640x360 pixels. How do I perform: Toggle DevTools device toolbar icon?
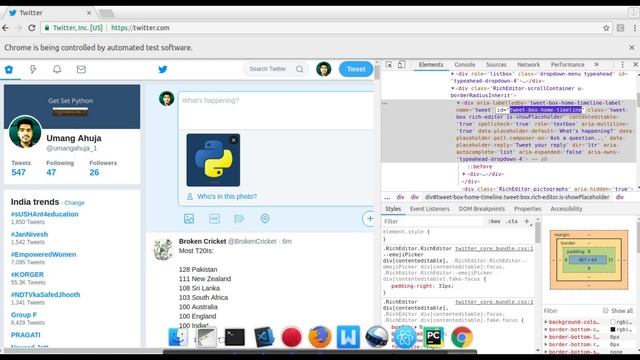pyautogui.click(x=401, y=65)
